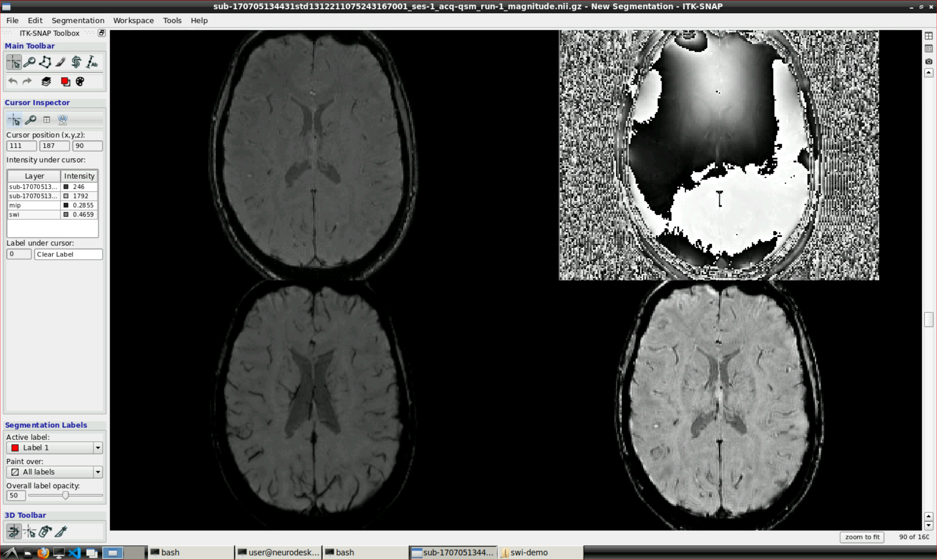Image resolution: width=937 pixels, height=560 pixels.
Task: Click the phase image layer view
Action: point(719,155)
